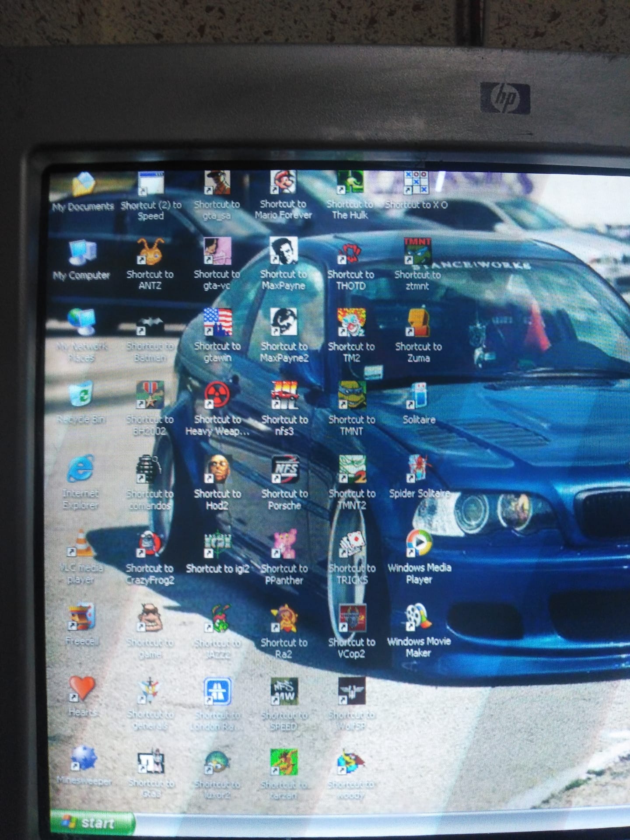Image resolution: width=630 pixels, height=840 pixels.
Task: Select the 'Shortcut to gta-vc' icon
Action: [217, 252]
